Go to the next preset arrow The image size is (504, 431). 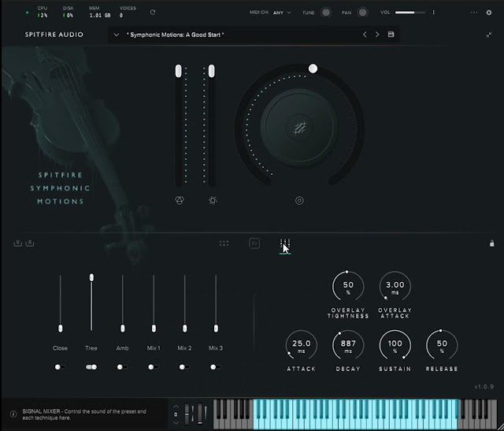click(x=377, y=35)
